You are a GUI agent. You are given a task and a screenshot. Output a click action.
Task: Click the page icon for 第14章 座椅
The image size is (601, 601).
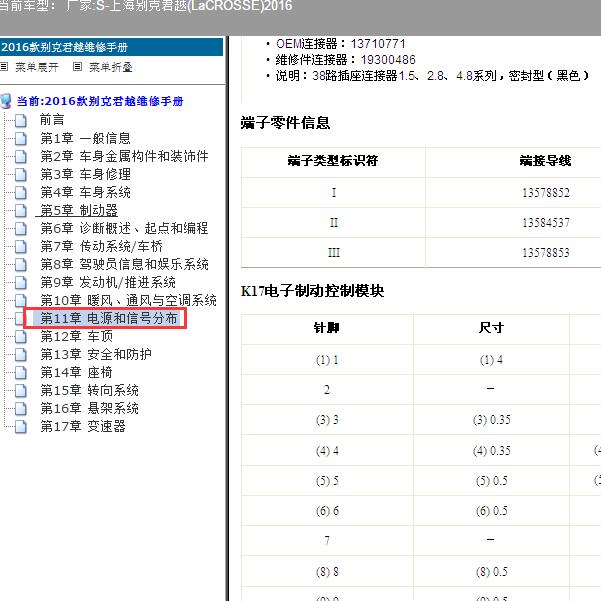pos(21,373)
